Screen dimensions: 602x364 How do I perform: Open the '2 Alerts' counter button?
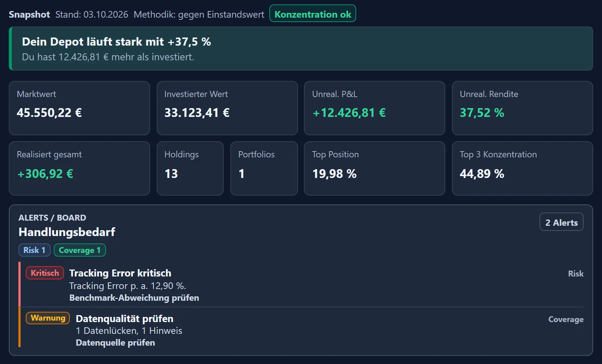click(x=562, y=222)
